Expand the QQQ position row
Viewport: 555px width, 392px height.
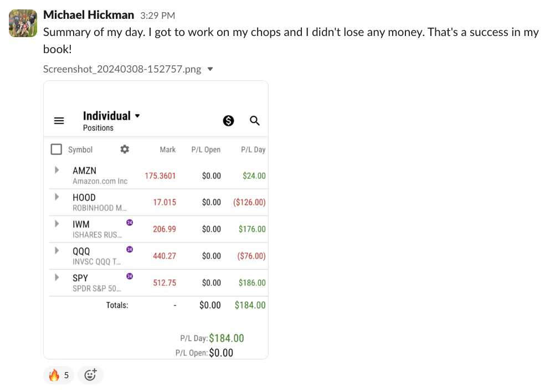(56, 250)
